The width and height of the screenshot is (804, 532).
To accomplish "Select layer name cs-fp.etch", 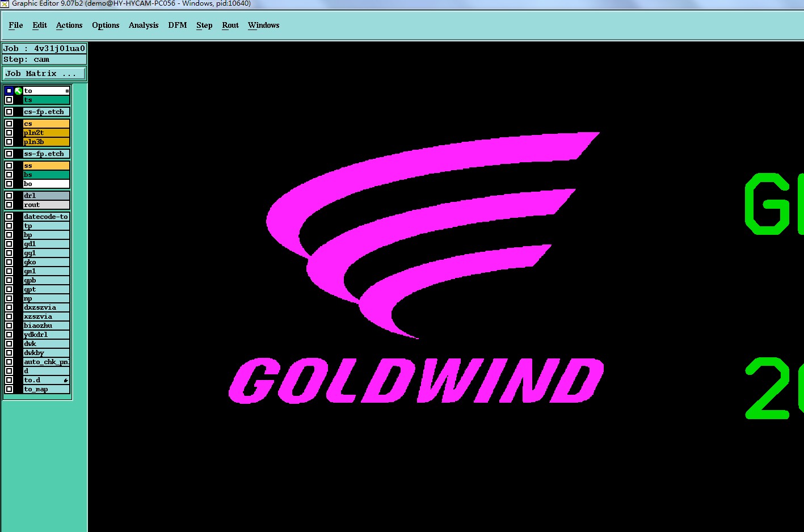I will [47, 112].
